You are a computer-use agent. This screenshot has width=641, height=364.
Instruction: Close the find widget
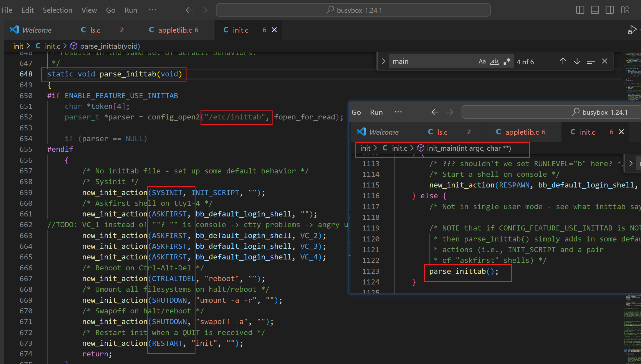[604, 61]
